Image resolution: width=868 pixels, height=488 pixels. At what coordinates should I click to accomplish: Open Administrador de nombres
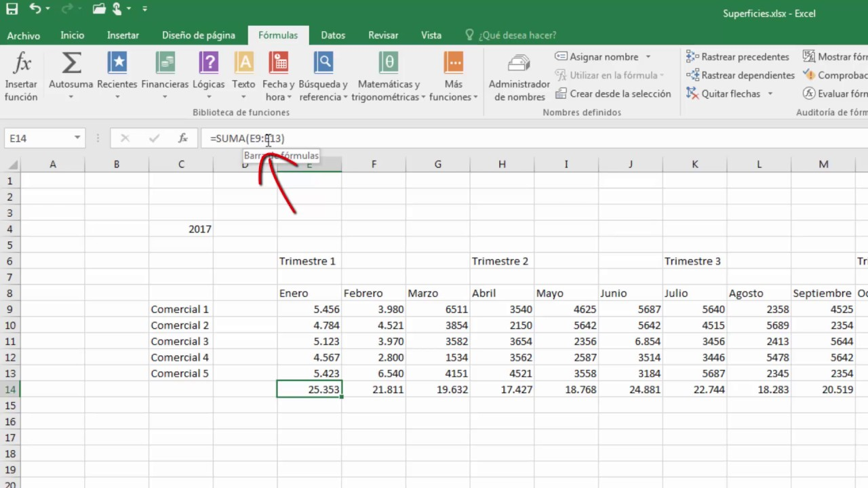[519, 77]
